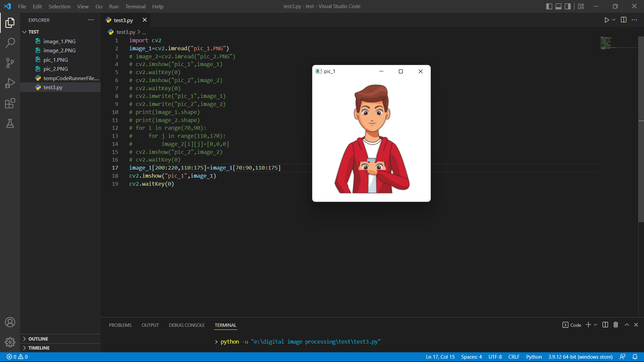Expand the TIMELINE section

click(60, 348)
